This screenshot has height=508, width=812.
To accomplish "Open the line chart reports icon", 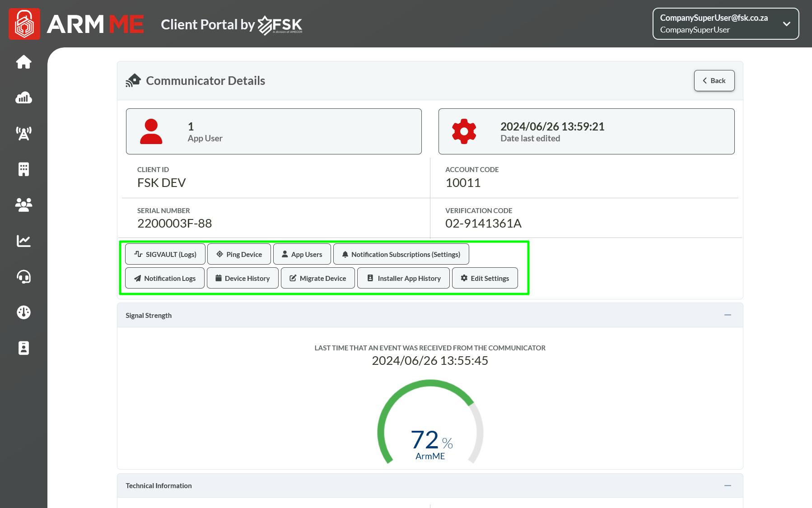I will pyautogui.click(x=23, y=241).
